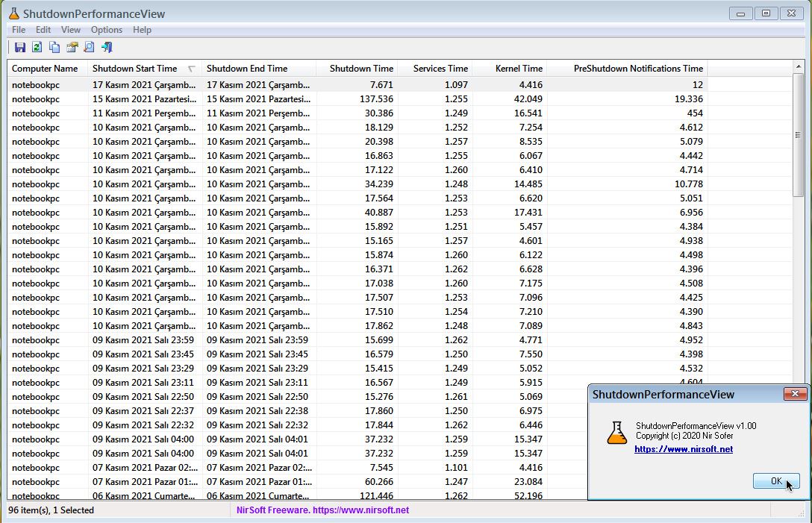Sort by the Computer Name column header
The image size is (812, 523).
(x=48, y=69)
